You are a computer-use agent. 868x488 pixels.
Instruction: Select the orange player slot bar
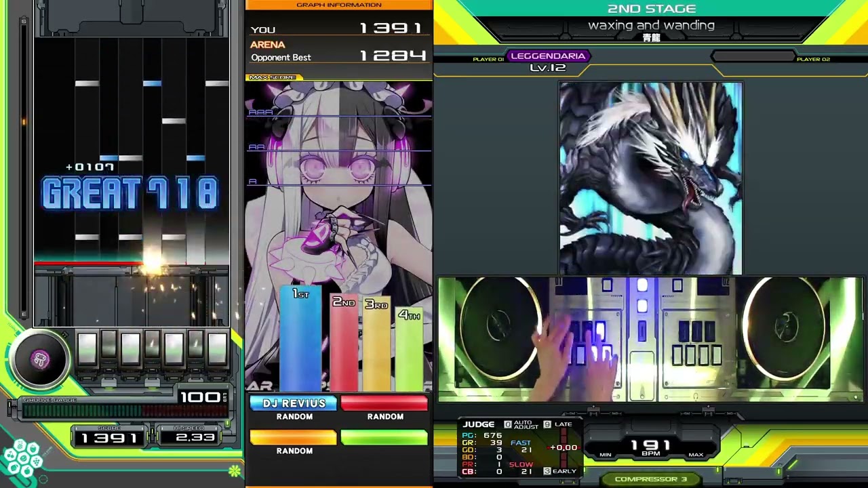(294, 438)
